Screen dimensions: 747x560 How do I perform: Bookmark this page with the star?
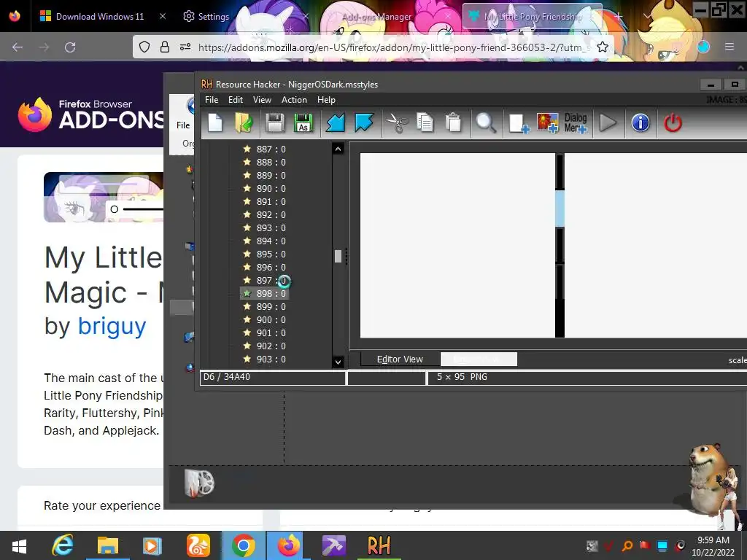point(602,47)
